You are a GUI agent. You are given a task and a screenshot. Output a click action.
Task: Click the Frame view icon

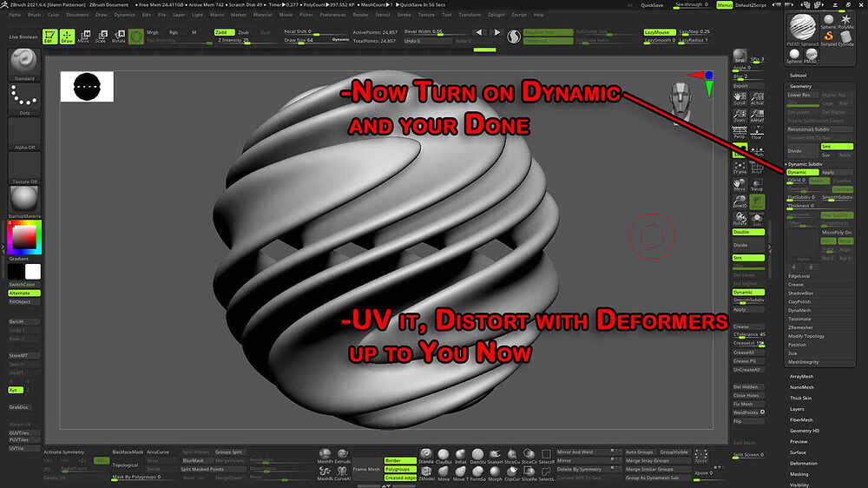click(x=740, y=168)
